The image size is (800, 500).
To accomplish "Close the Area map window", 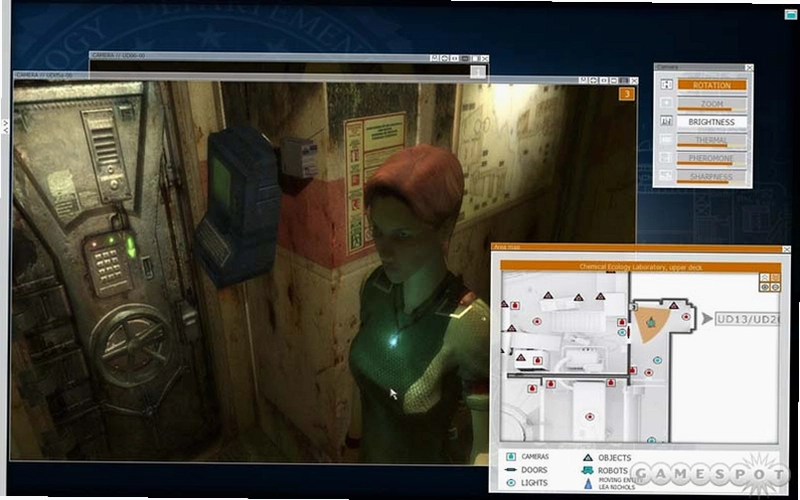I will (x=786, y=249).
